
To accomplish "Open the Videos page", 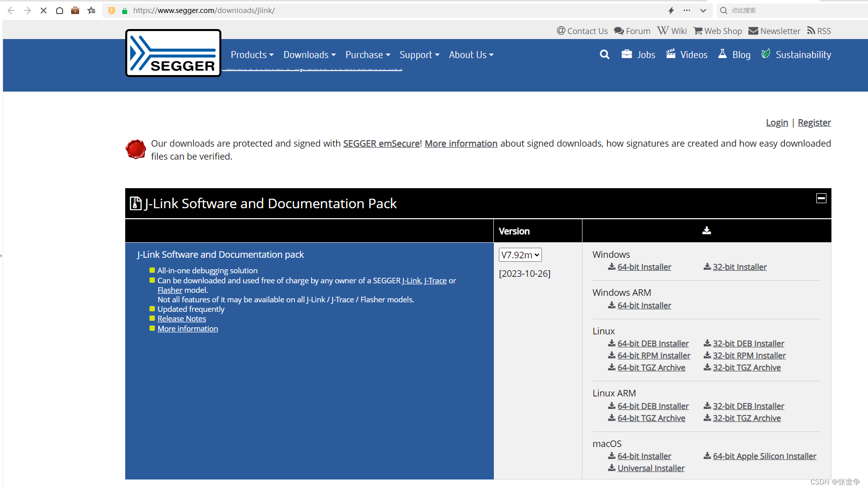I will [x=687, y=55].
